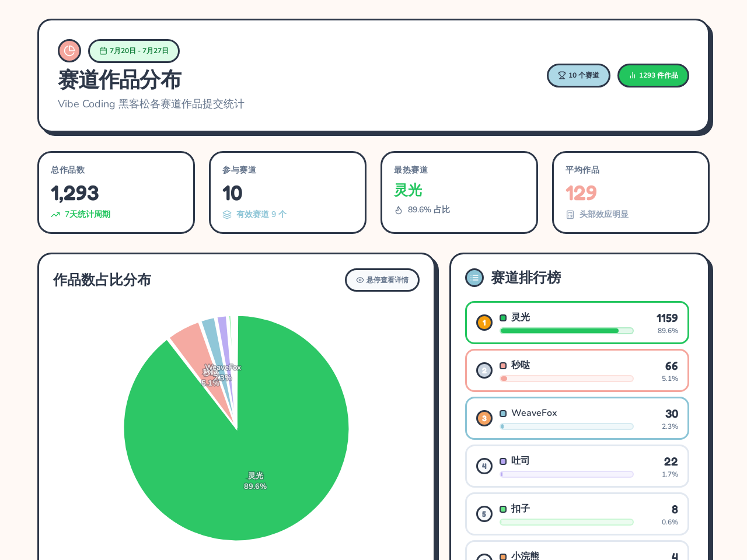Image resolution: width=747 pixels, height=560 pixels.
Task: Click the flame icon beside 89.6% 占比
Action: point(399,210)
